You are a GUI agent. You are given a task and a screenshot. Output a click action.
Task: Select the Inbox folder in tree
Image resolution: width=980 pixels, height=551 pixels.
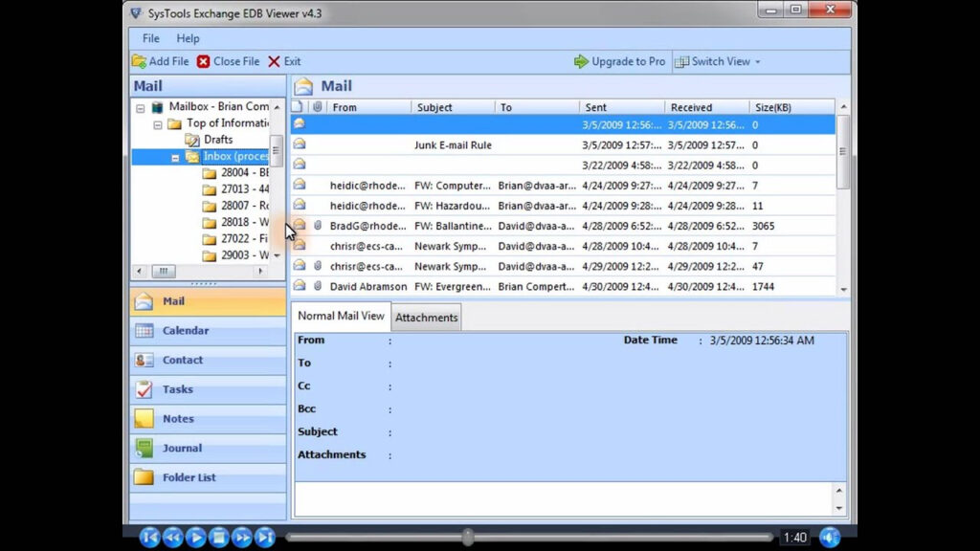[x=235, y=156]
